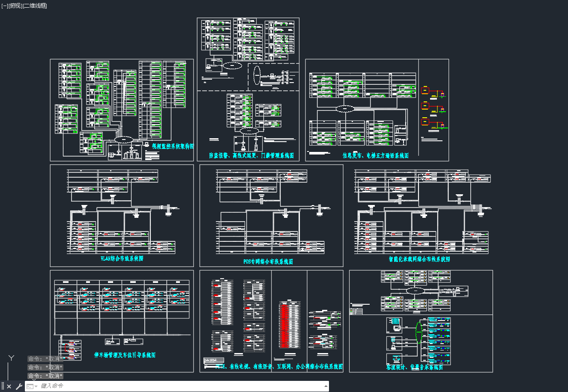This screenshot has height=392, width=568.
Task: Select the 智能化承载网综合布线系统图 title text
Action: click(x=419, y=259)
